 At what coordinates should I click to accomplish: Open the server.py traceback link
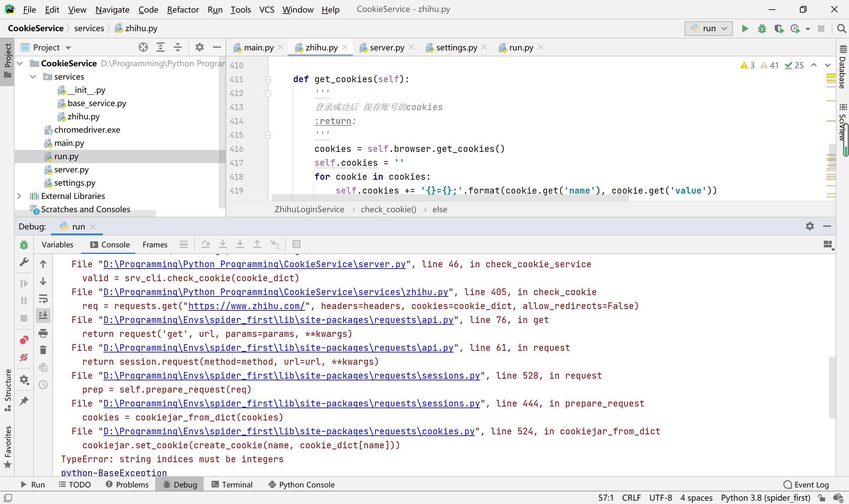pos(255,264)
